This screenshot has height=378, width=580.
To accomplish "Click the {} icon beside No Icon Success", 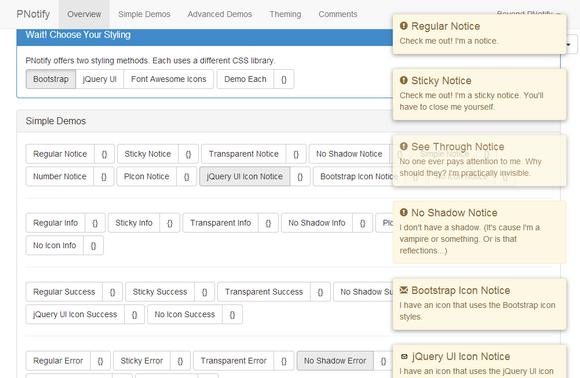I will [232, 314].
